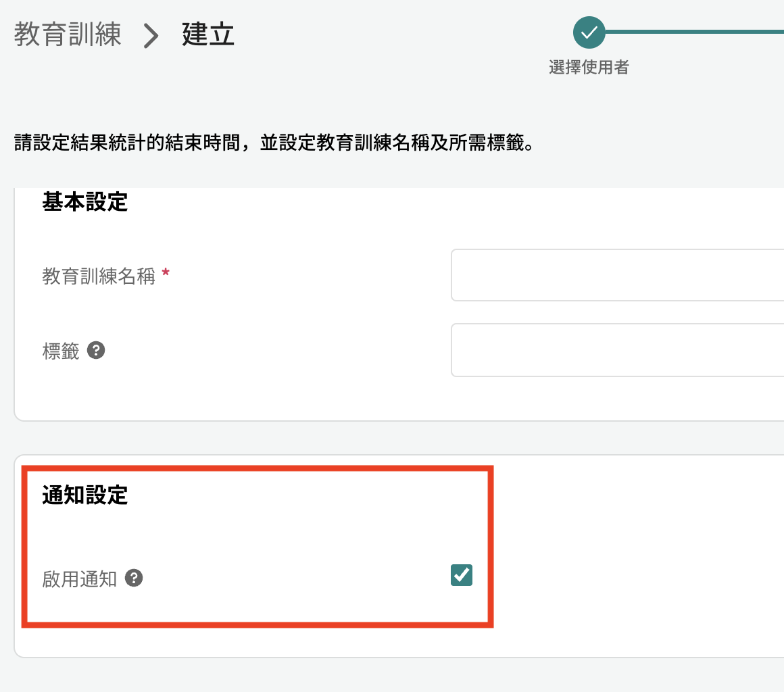Uncheck the 啟用通知 checkbox
Image resolution: width=784 pixels, height=692 pixels.
(x=462, y=575)
